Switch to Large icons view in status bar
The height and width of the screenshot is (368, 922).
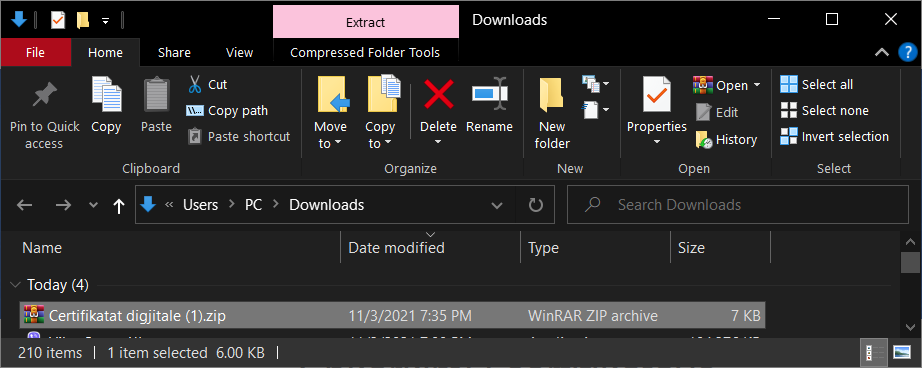coord(901,353)
